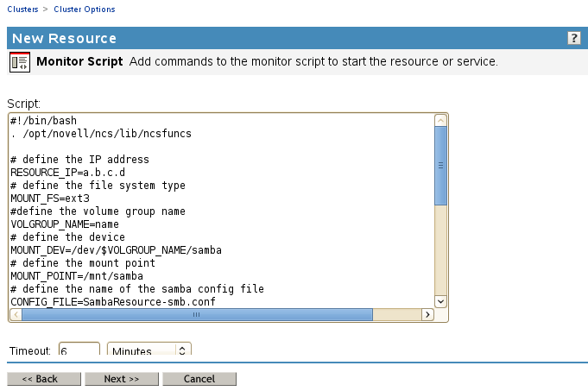Expand the Minutes timeout unit dropdown

pos(149,350)
